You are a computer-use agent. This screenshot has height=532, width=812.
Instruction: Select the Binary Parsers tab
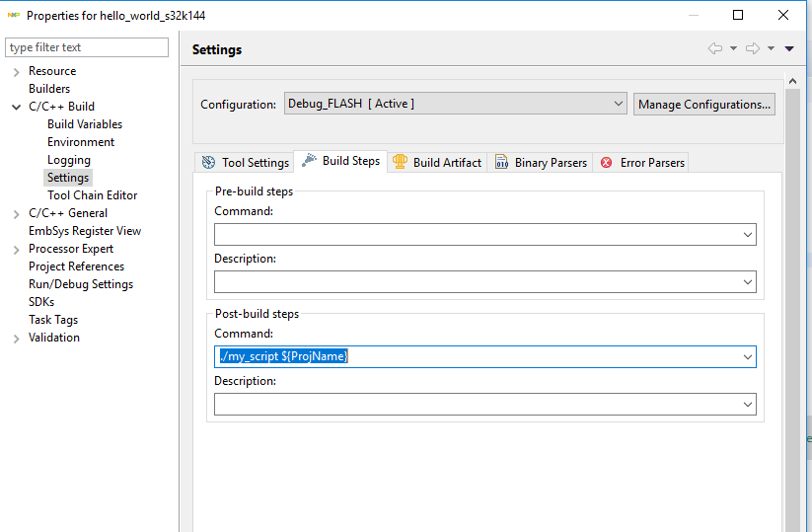pos(541,162)
